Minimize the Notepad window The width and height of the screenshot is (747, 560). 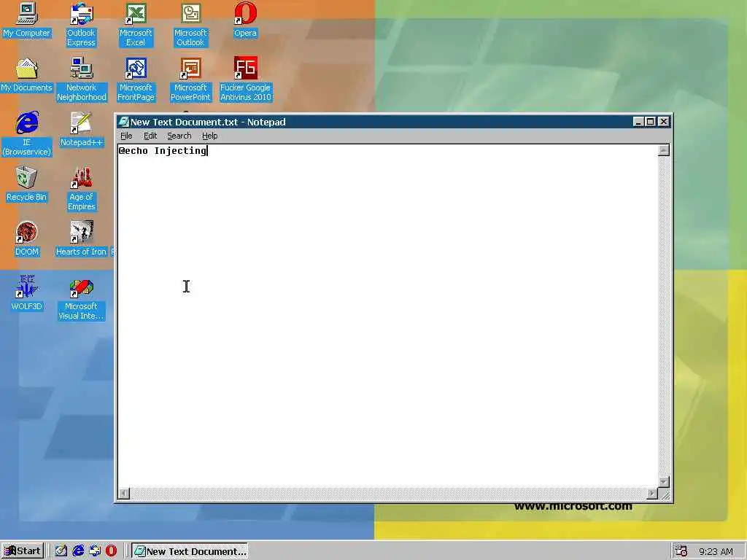[x=638, y=122]
